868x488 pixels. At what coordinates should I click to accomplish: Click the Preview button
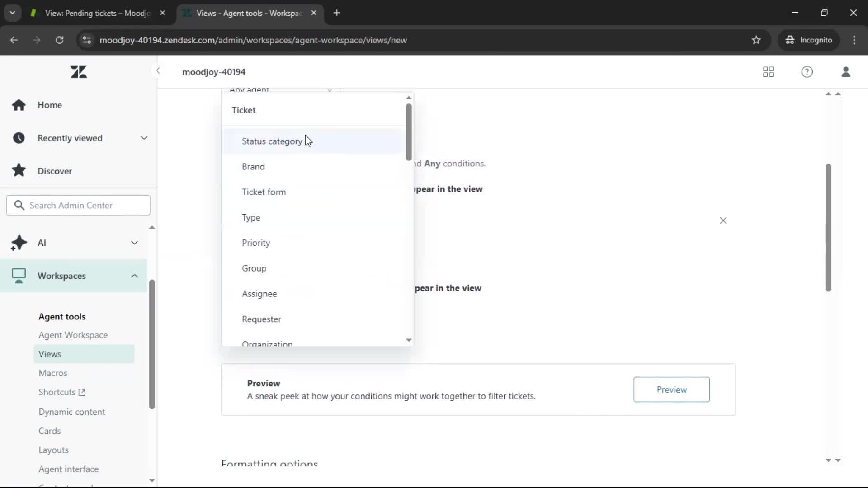click(671, 389)
